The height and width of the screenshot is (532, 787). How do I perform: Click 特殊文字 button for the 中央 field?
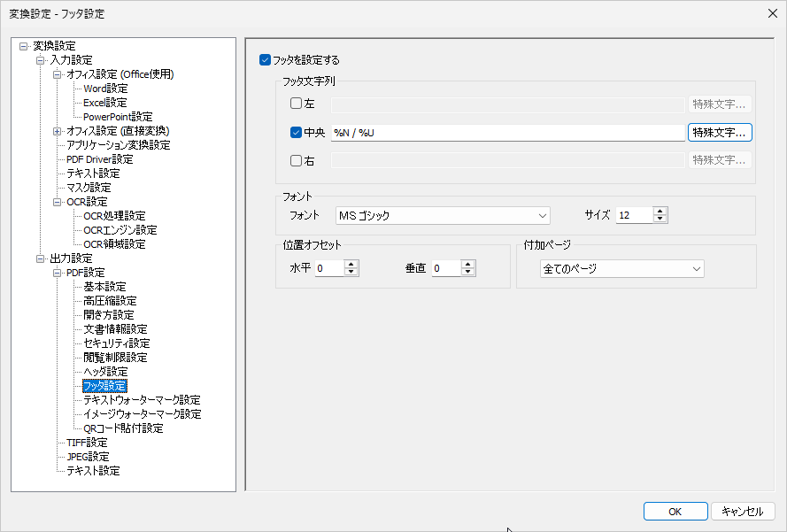(x=720, y=133)
